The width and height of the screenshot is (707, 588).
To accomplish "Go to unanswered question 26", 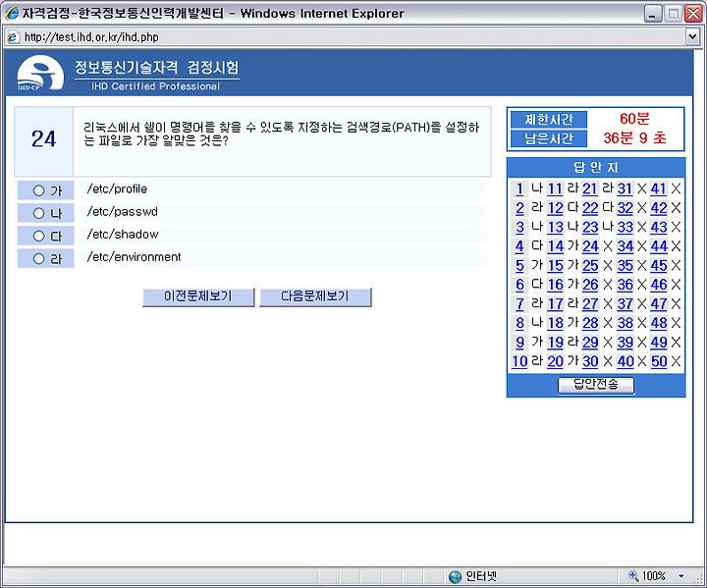I will click(x=590, y=285).
